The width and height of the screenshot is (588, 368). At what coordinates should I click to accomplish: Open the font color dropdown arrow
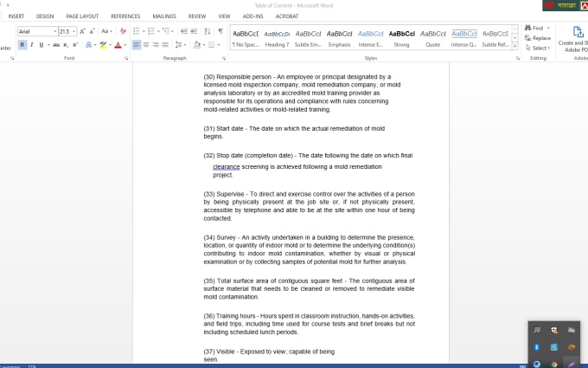tap(125, 45)
